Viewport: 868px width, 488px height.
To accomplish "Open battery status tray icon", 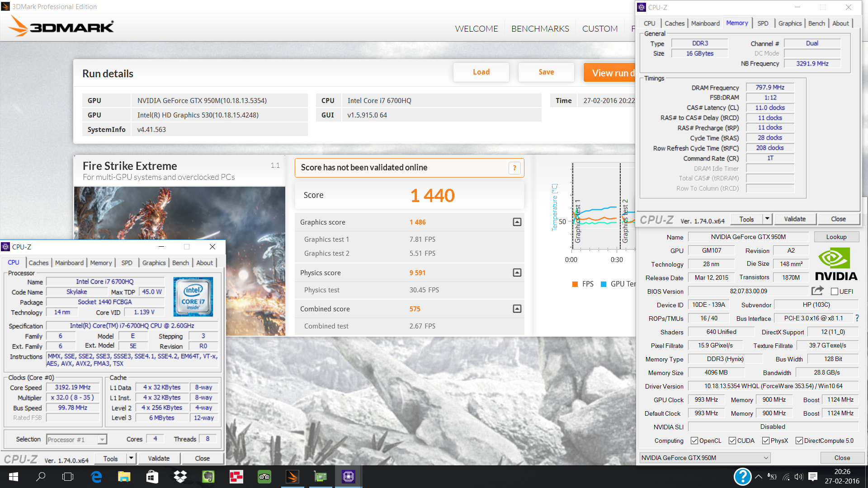I will pyautogui.click(x=772, y=477).
